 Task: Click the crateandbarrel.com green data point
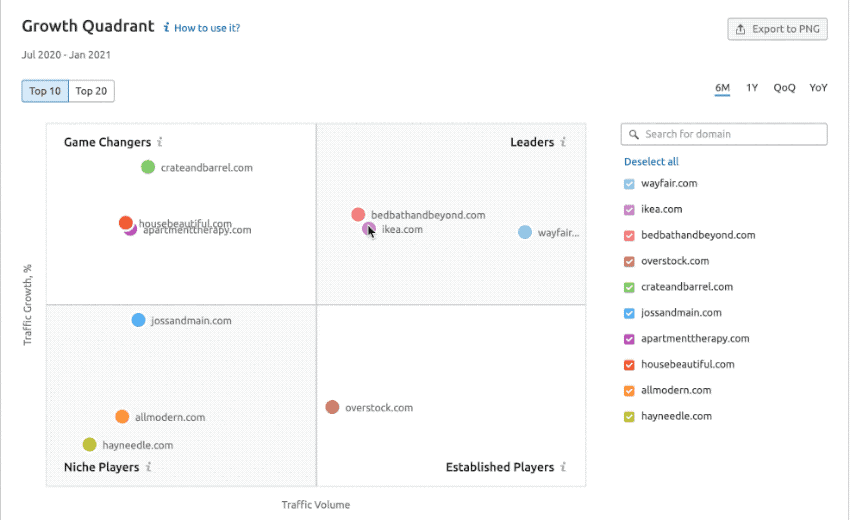(148, 167)
